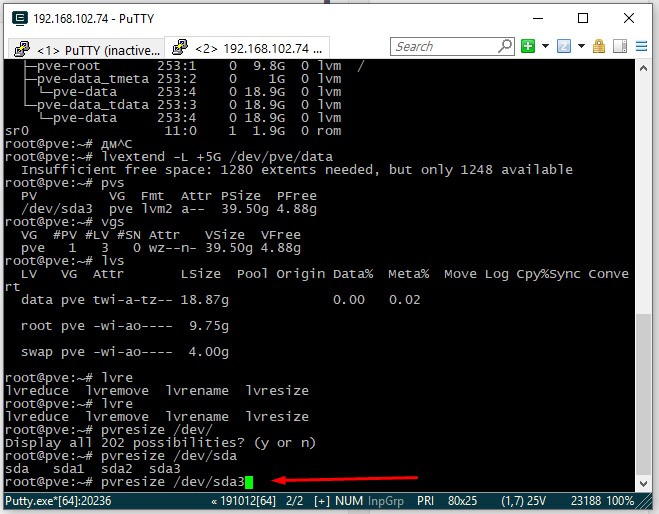Image resolution: width=659 pixels, height=514 pixels.
Task: Click the 'lvextend -L +5G /dev/pve/data' line
Action: [x=169, y=157]
